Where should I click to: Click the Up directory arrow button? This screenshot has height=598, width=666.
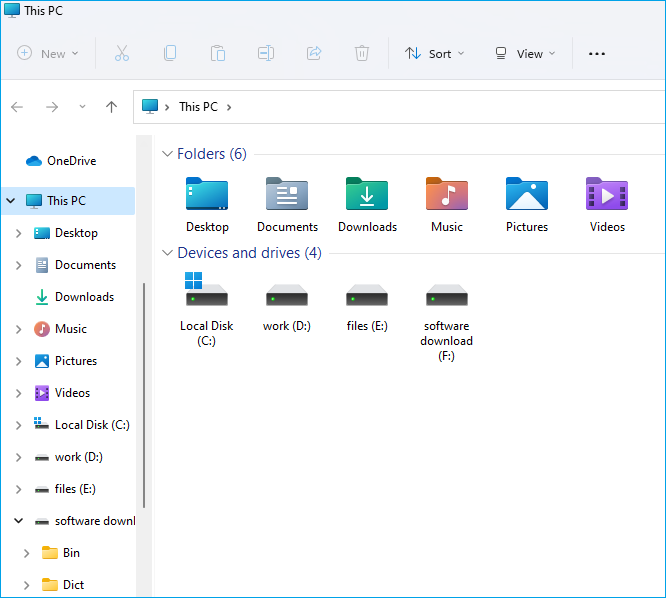[x=112, y=107]
